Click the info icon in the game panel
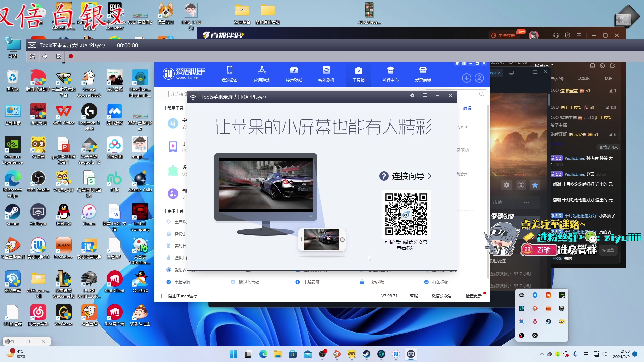Viewport: 644px width, 362px height. (521, 185)
